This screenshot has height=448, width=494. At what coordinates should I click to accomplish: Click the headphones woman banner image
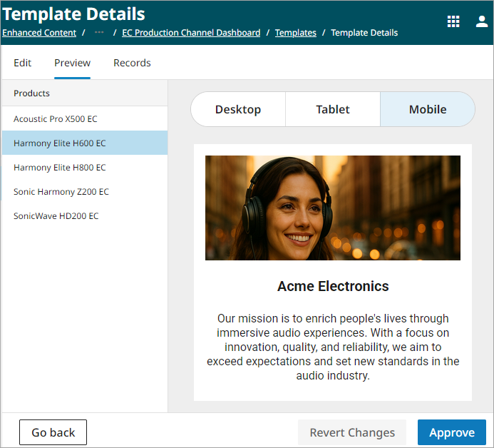(x=332, y=208)
